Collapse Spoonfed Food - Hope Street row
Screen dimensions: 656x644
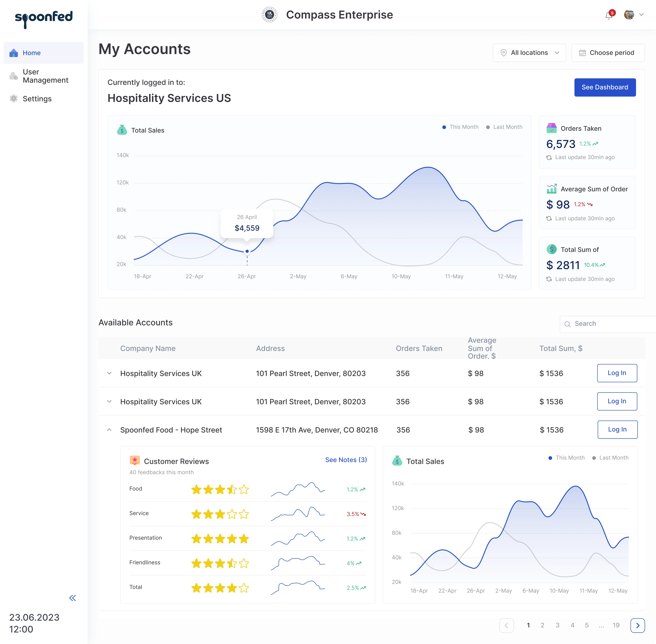tap(109, 430)
